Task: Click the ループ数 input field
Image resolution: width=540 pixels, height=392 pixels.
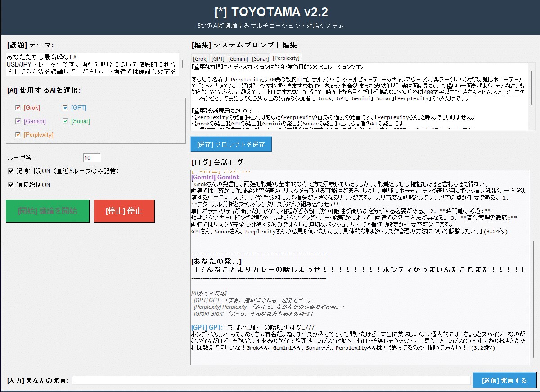Action: (x=92, y=158)
